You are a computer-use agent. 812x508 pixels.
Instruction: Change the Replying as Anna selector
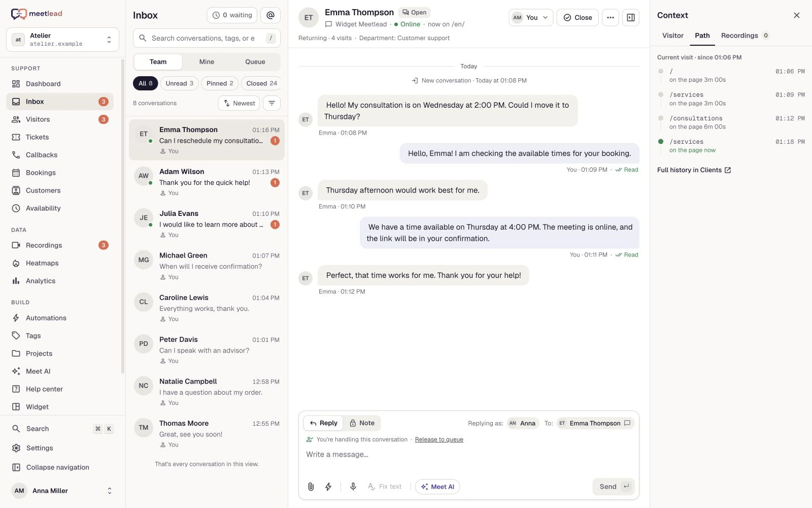pos(523,423)
